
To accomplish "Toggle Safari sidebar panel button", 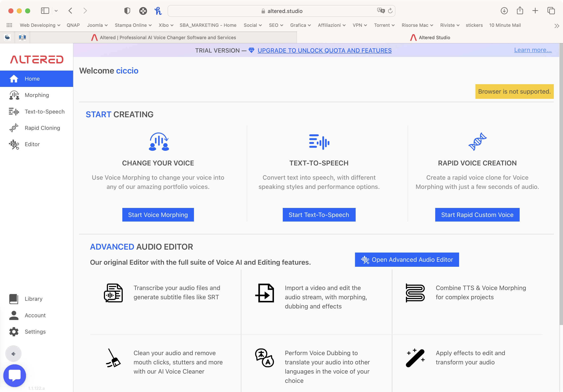I will click(45, 11).
